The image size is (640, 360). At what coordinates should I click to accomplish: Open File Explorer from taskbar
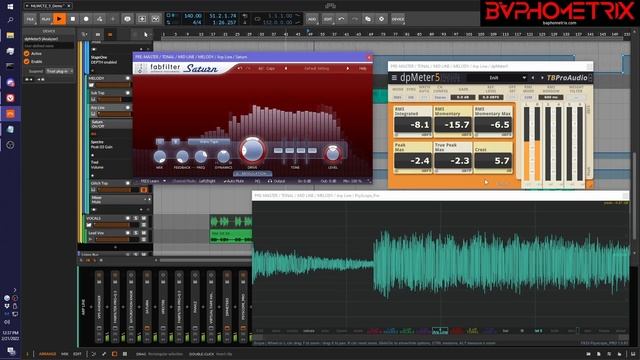(11, 36)
